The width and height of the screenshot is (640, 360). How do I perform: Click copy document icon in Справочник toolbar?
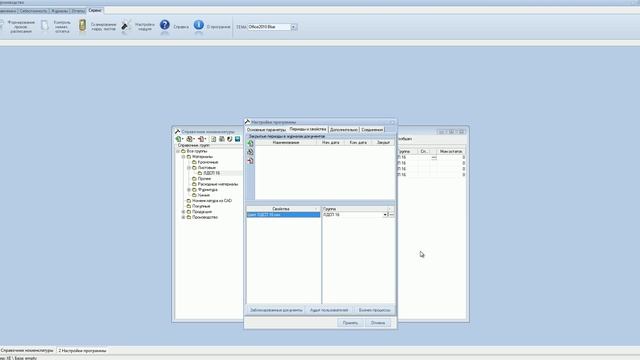click(213, 139)
